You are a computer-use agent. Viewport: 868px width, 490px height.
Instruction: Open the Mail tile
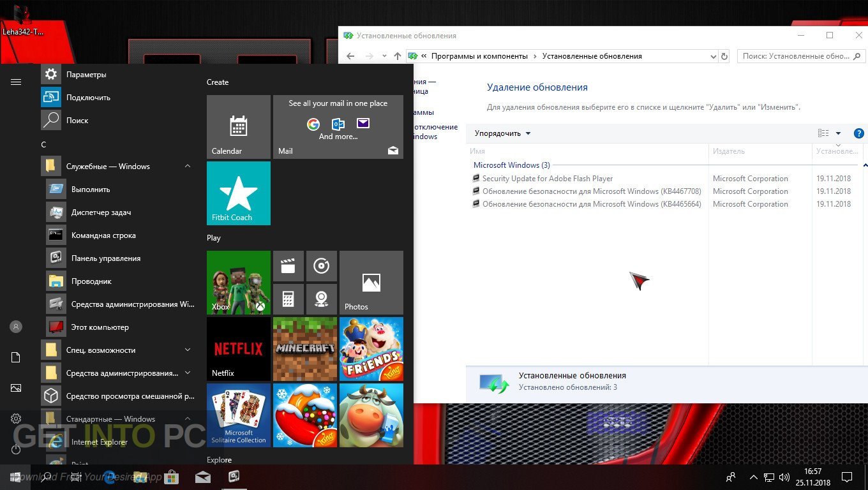(x=338, y=127)
